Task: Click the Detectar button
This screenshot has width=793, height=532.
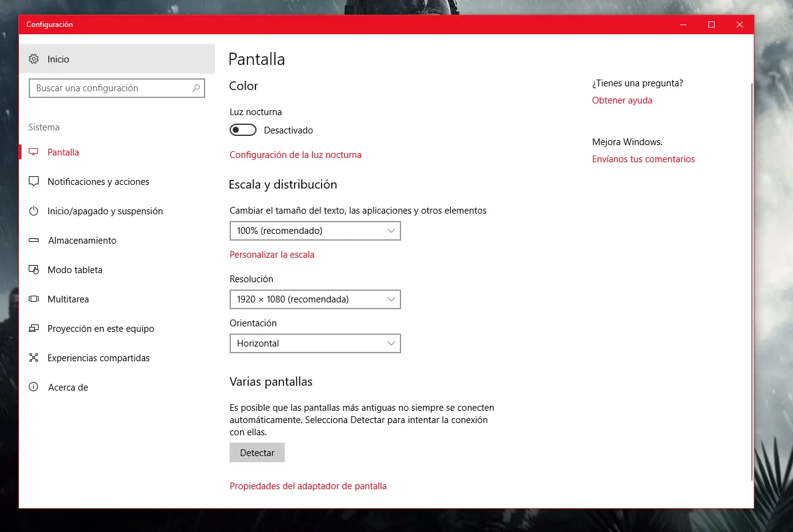Action: 257,452
